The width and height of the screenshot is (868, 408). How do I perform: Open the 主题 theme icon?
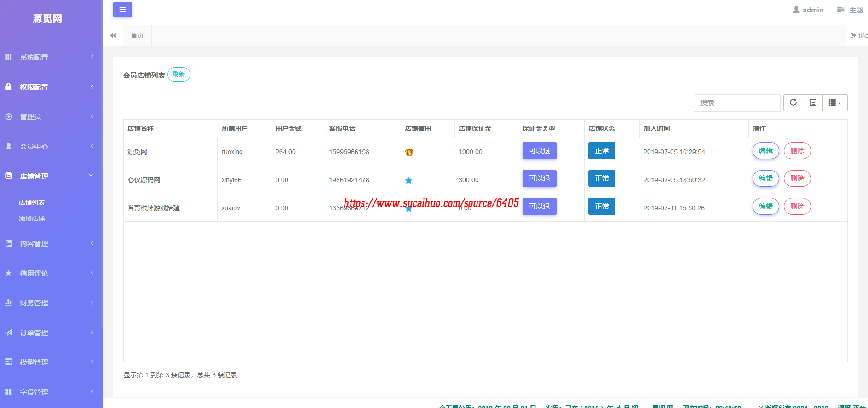[840, 10]
